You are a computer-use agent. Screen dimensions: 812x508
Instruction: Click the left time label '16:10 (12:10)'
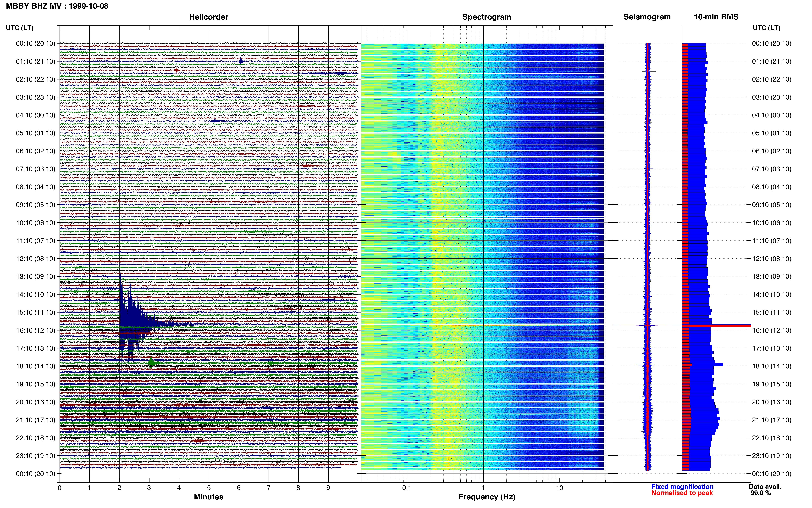[x=36, y=330]
